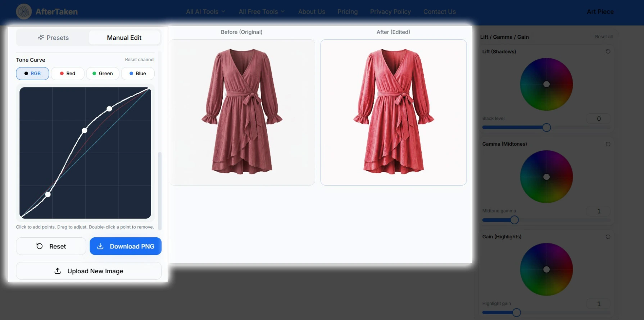Select the Blue channel
Screen dimensions: 644x320
click(138, 73)
